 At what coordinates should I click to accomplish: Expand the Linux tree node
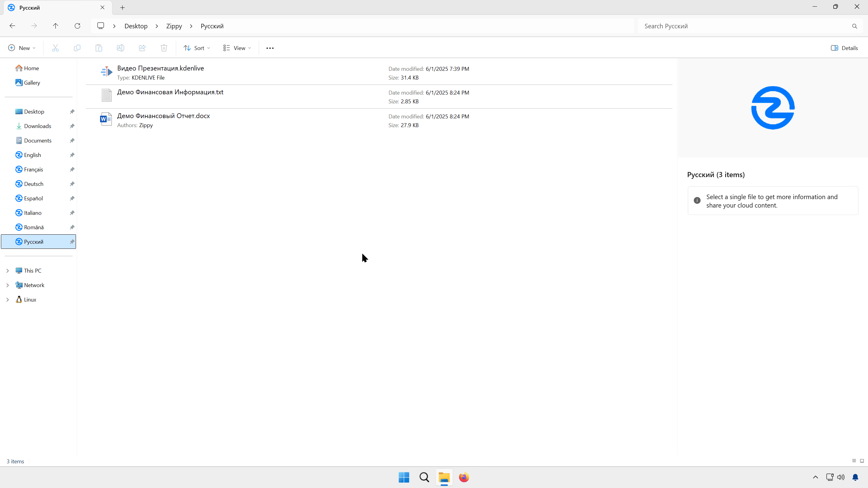tap(8, 300)
